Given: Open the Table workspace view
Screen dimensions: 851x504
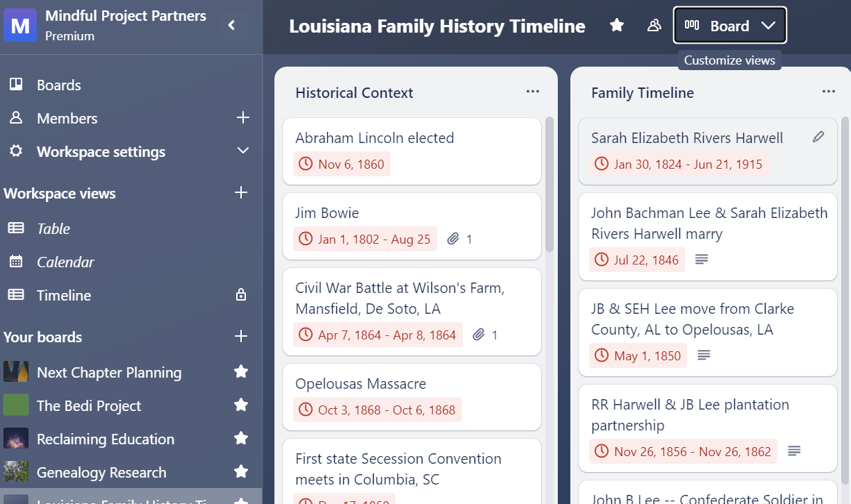Looking at the screenshot, I should (53, 228).
